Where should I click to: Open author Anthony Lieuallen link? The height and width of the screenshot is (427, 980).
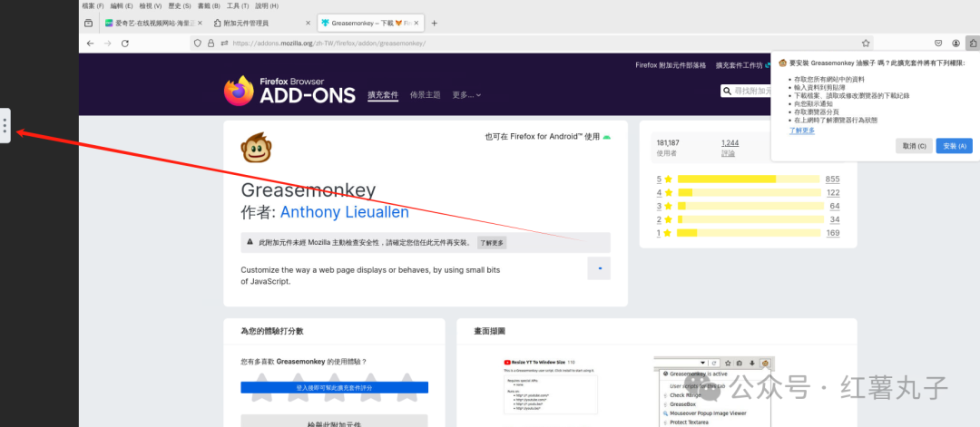coord(345,212)
